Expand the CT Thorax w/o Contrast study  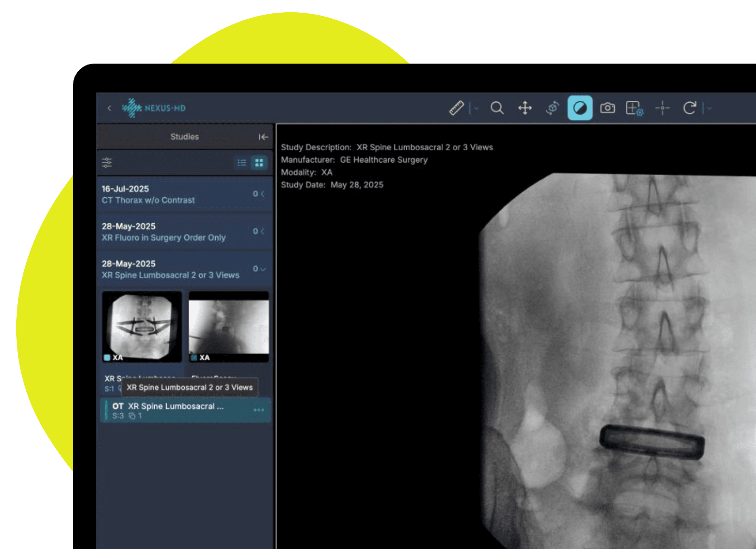(184, 194)
